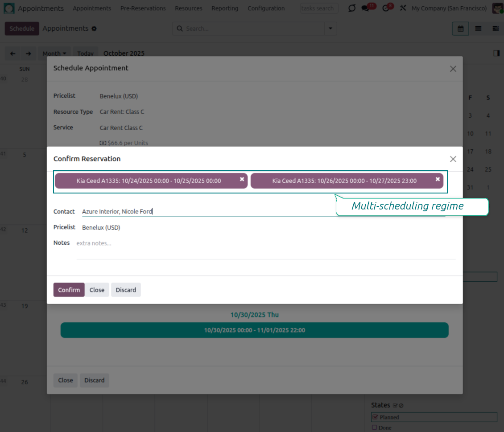This screenshot has height=432, width=504.
Task: Toggle the Planned state checkbox
Action: pos(375,417)
